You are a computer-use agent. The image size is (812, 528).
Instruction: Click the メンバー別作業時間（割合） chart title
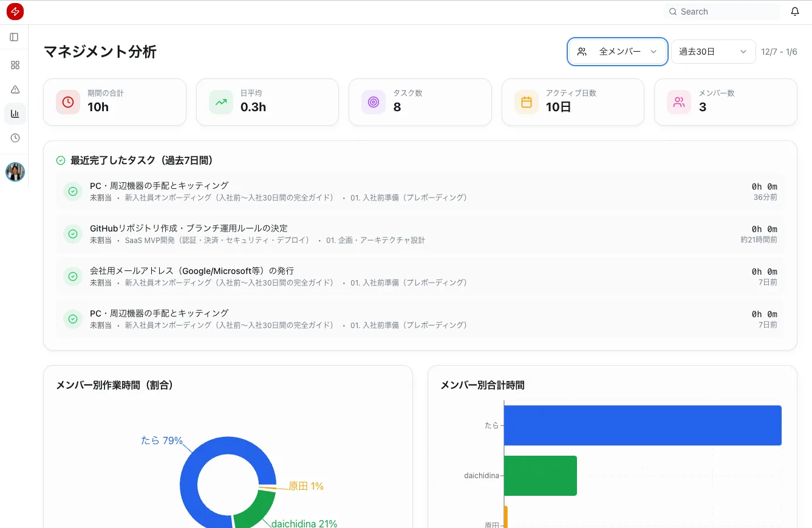(x=115, y=385)
